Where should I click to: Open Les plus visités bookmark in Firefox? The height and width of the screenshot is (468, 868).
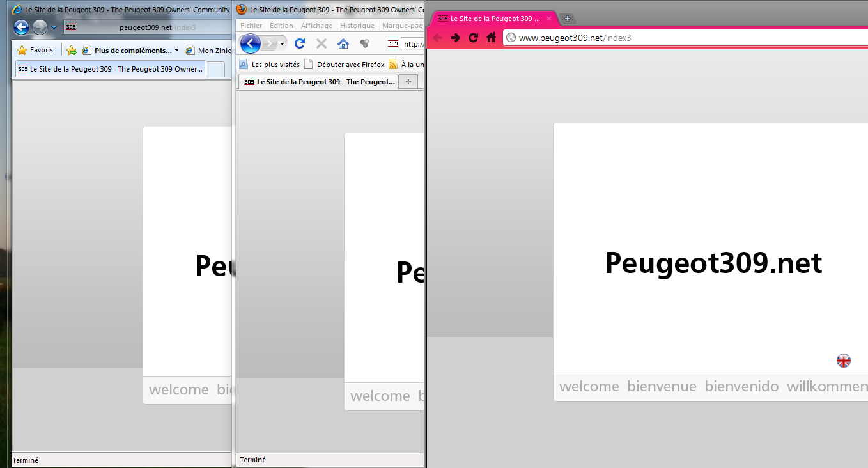click(269, 65)
